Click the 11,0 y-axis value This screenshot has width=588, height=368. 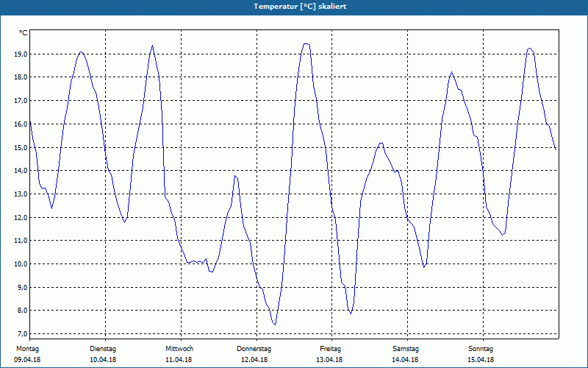(x=21, y=241)
